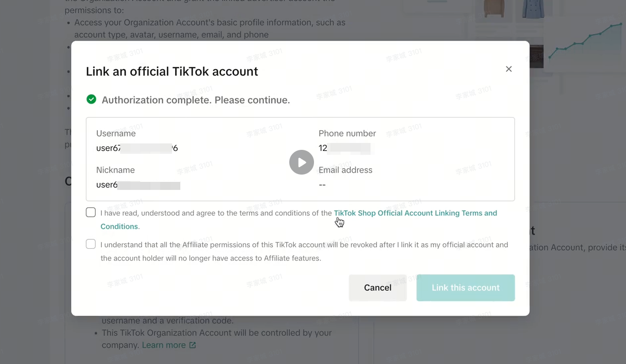Click the play button over the dialog
The image size is (626, 364).
pyautogui.click(x=302, y=162)
